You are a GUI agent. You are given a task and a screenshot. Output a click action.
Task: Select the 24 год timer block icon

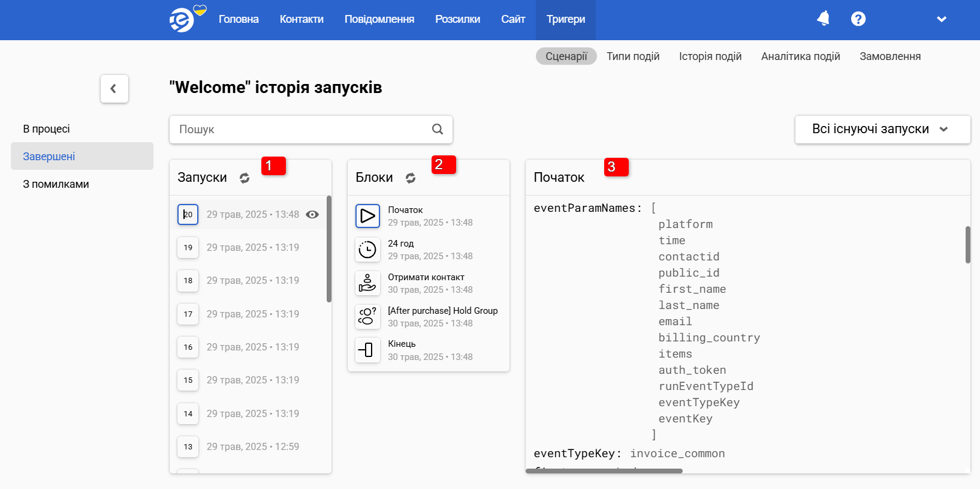point(367,250)
